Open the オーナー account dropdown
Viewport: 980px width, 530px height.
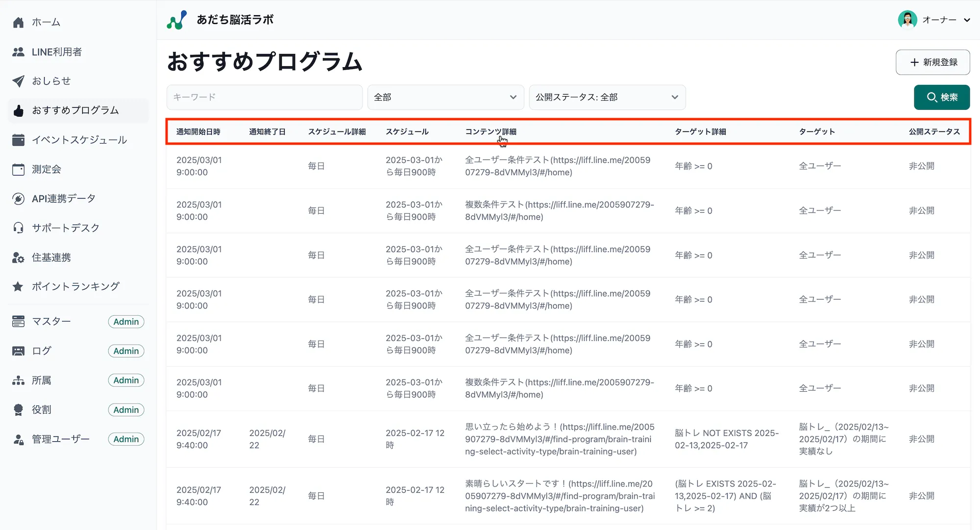coord(936,20)
